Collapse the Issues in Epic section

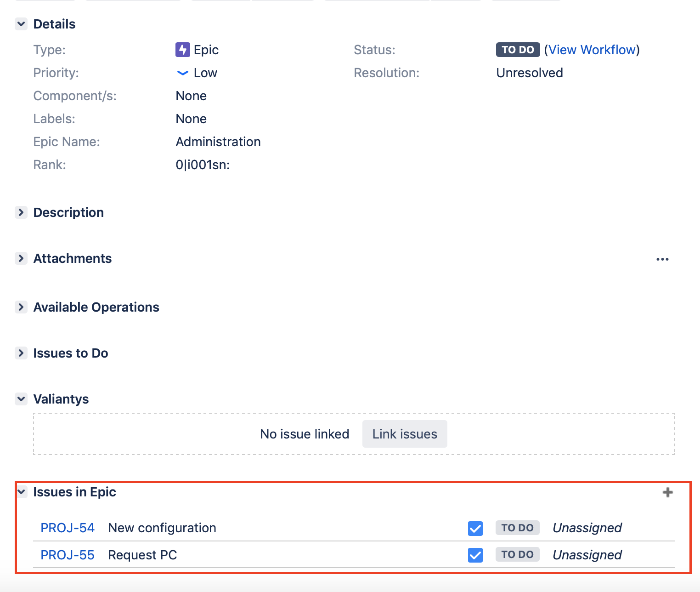22,492
